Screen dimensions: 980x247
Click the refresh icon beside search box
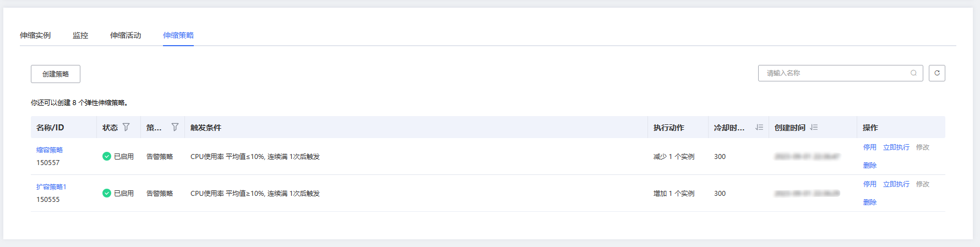tap(937, 73)
